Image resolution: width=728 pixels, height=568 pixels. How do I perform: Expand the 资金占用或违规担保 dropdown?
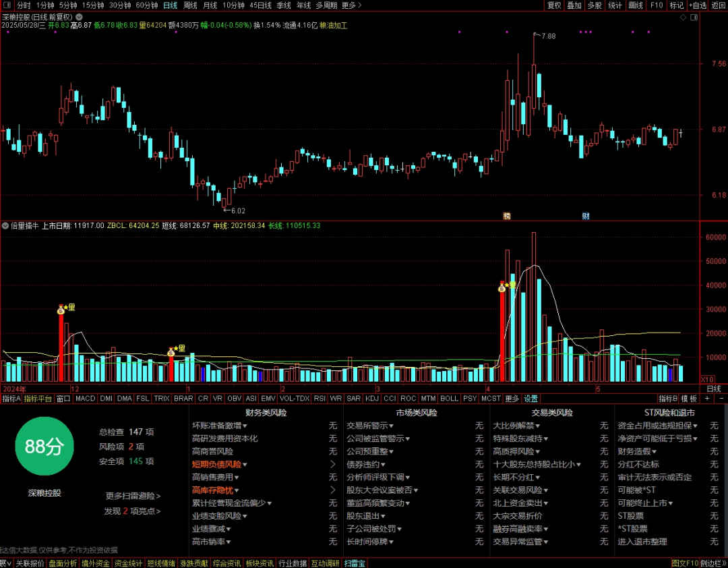695,426
